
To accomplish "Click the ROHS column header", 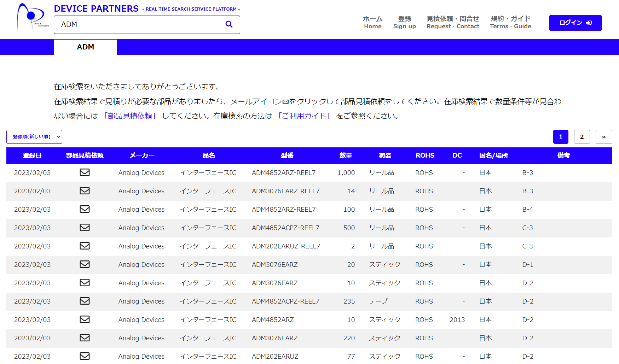I will coord(425,155).
